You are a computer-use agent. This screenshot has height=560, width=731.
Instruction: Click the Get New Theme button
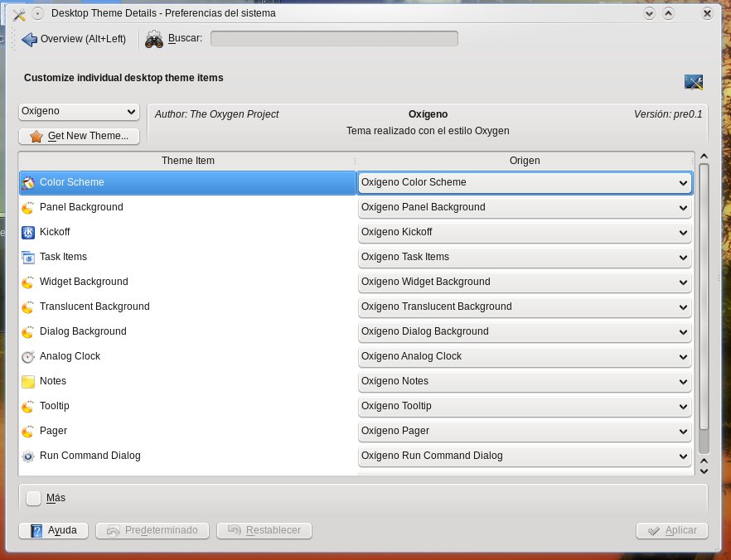(80, 136)
